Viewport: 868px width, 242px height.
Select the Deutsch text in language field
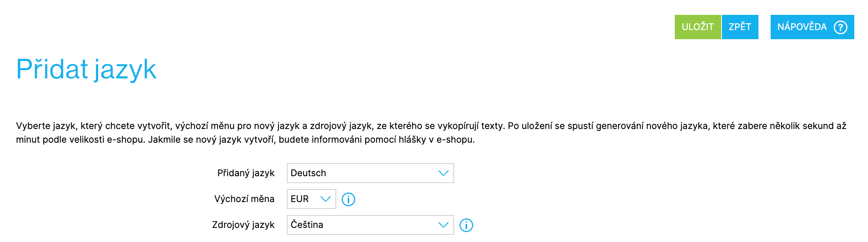pos(308,173)
